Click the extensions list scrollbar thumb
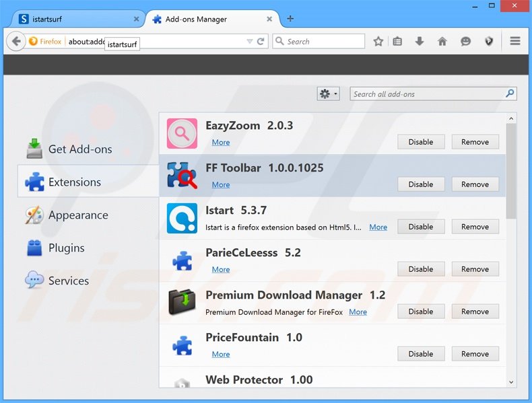The height and width of the screenshot is (403, 532). pos(511,171)
